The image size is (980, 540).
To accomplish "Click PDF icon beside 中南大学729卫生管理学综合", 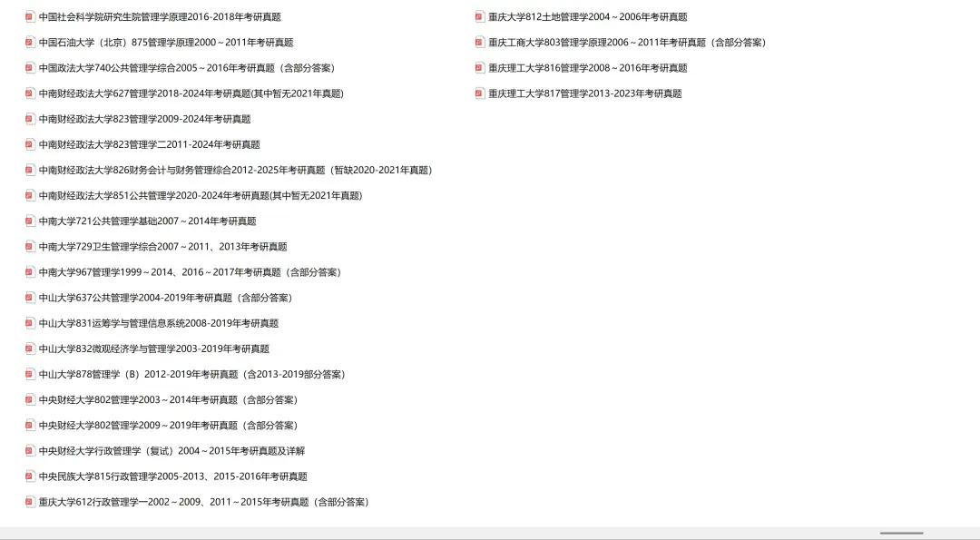I will pyautogui.click(x=30, y=247).
